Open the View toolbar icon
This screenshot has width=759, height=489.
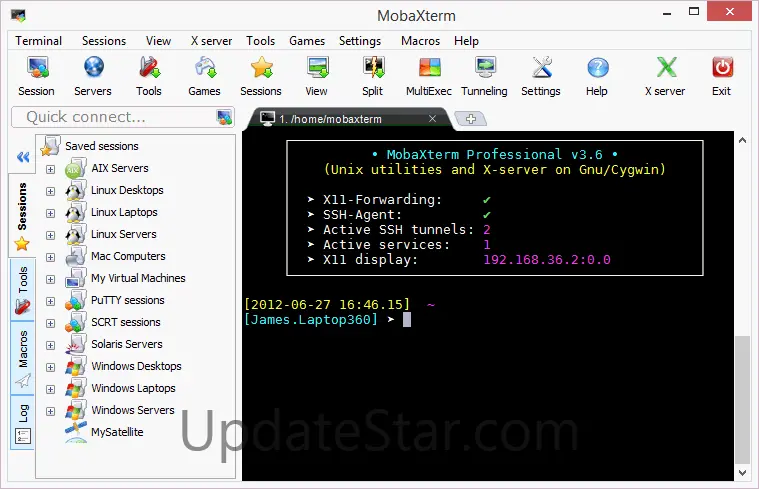317,68
